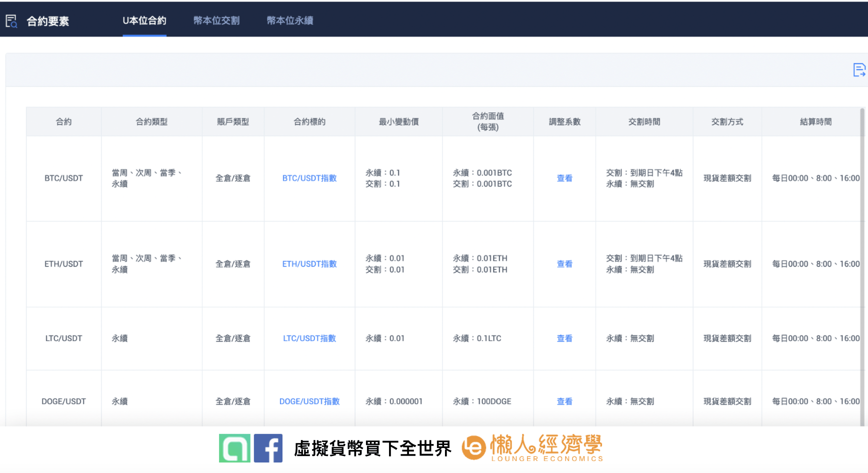Click the Lounger Economics orange logo

pos(532,447)
